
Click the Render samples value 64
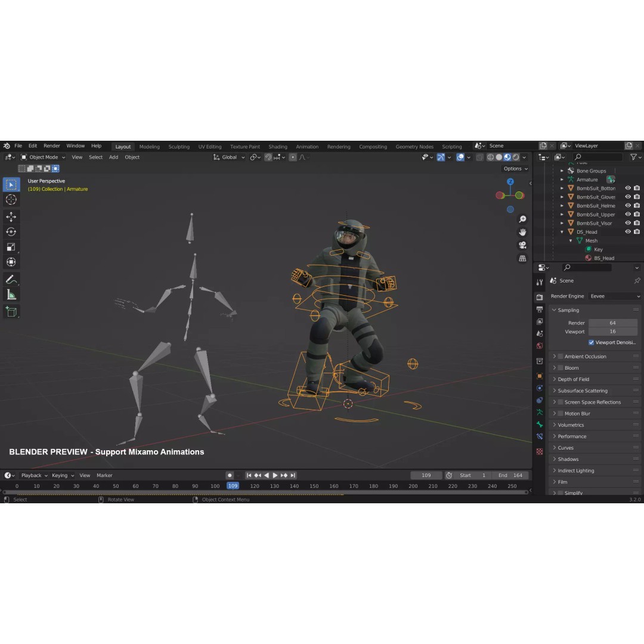pyautogui.click(x=612, y=323)
